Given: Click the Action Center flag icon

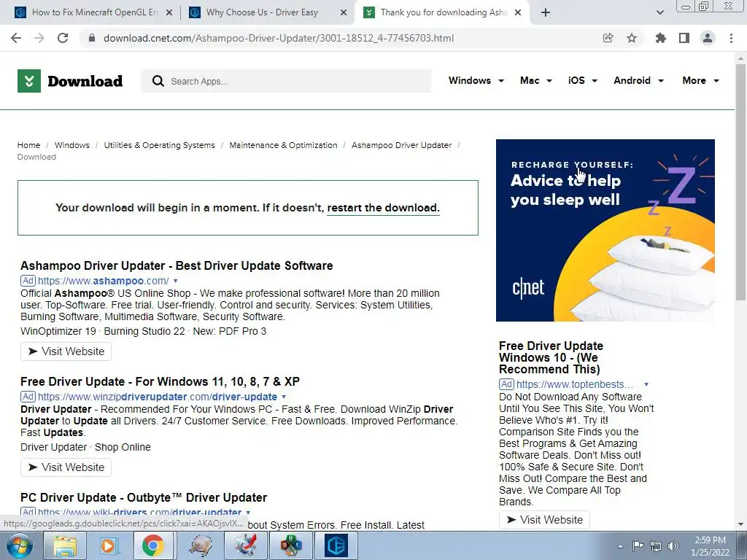Looking at the screenshot, I should pyautogui.click(x=638, y=546).
